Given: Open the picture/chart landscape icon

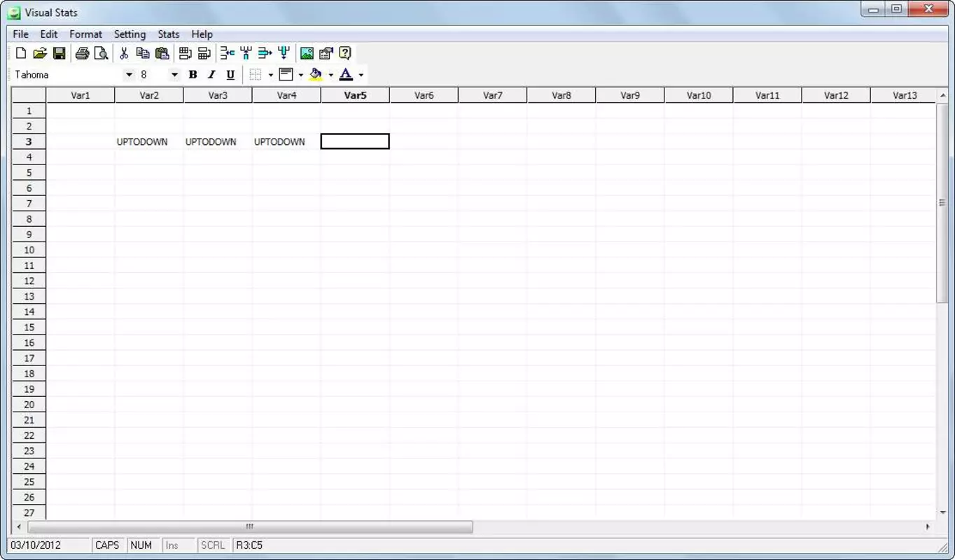Looking at the screenshot, I should pos(307,53).
